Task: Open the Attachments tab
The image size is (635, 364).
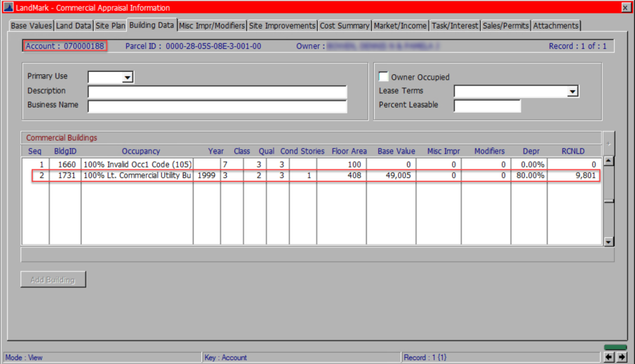Action: coord(556,25)
